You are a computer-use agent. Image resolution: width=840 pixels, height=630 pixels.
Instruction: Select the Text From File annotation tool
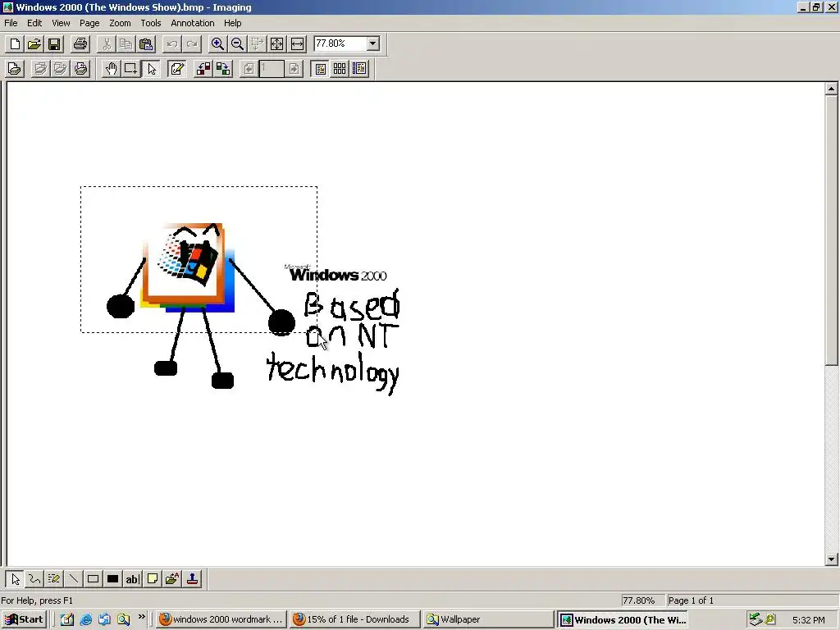point(172,578)
